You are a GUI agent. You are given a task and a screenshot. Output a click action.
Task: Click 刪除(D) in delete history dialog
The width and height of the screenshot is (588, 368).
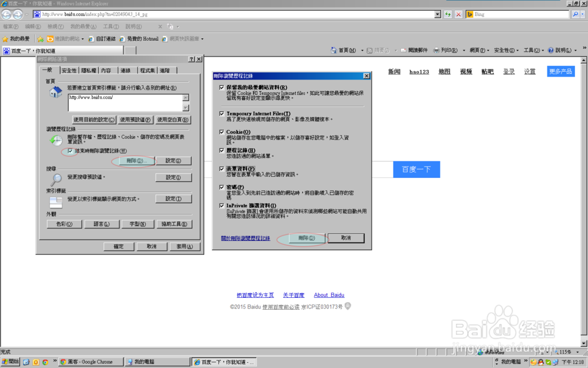[306, 238]
